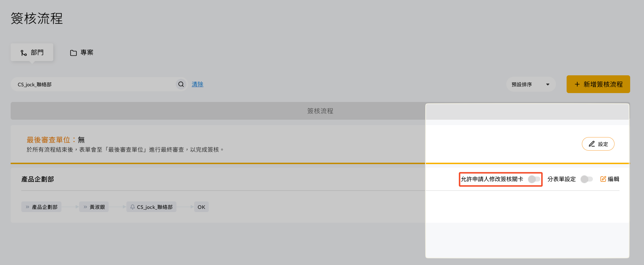Viewport: 644px width, 265px height.
Task: Click the 清除 link
Action: click(x=197, y=84)
